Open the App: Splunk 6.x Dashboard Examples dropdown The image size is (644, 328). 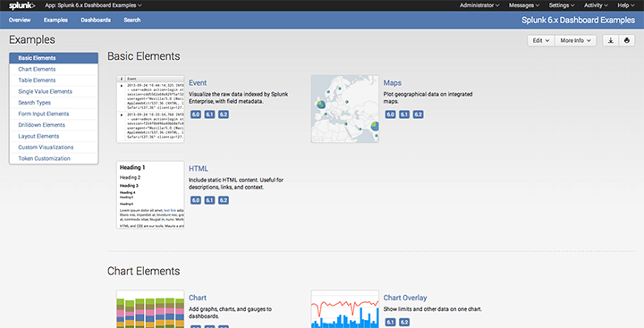[93, 5]
